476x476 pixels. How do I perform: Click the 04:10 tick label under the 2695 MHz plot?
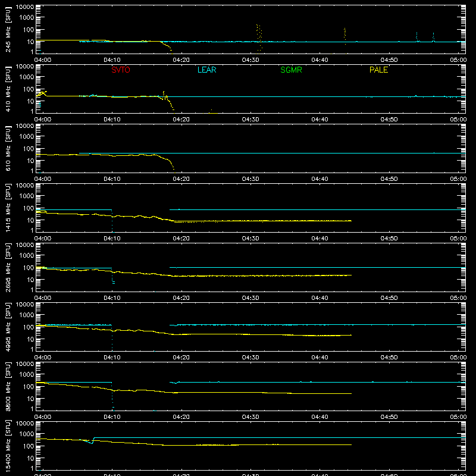[112, 298]
